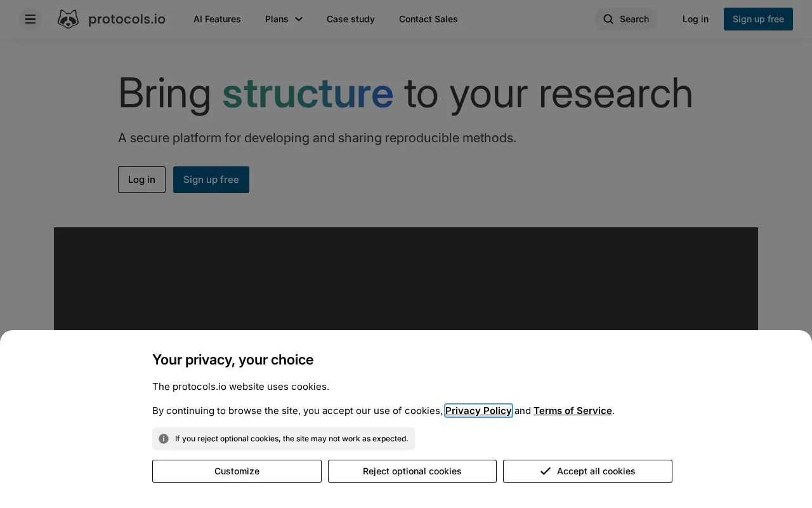Click the info icon in cookie notice
This screenshot has width=812, height=508.
164,439
